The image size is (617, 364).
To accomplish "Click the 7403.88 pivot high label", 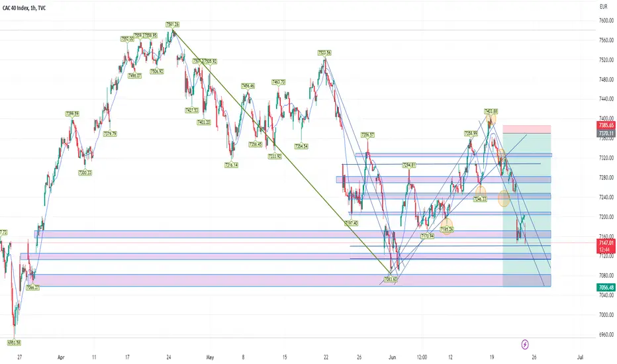I will point(491,111).
